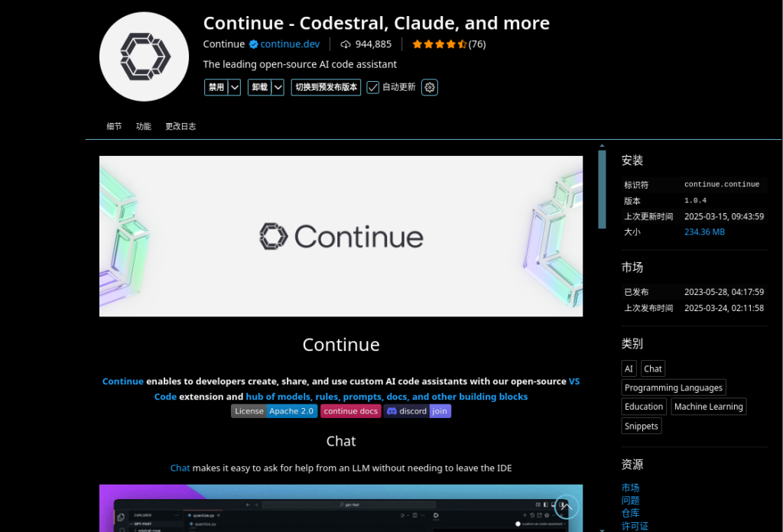Click the continue.continue identifier text
Screen dimensions: 783x532
722,185
